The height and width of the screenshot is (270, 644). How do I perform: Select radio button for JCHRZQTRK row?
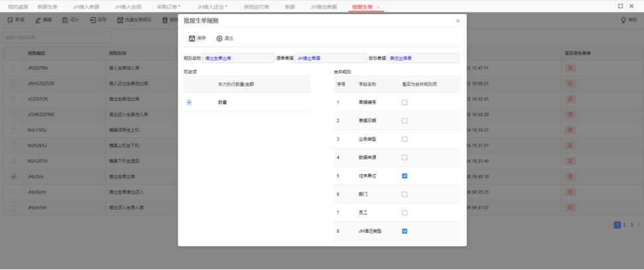click(13, 114)
